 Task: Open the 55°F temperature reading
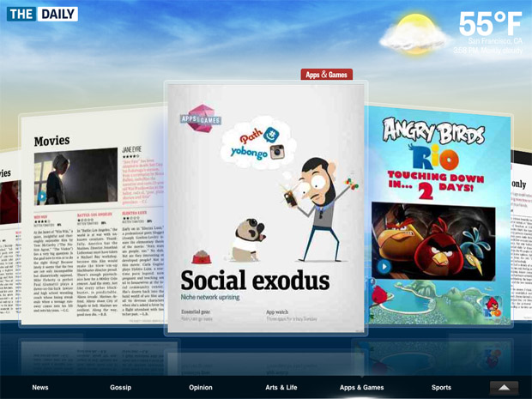[490, 24]
